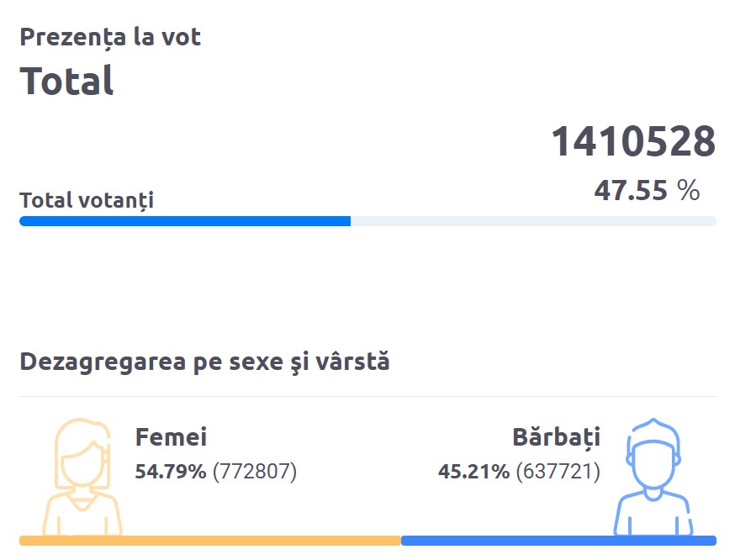The height and width of the screenshot is (560, 735).
Task: Click the blue Bărbați share bar
Action: coord(558,541)
